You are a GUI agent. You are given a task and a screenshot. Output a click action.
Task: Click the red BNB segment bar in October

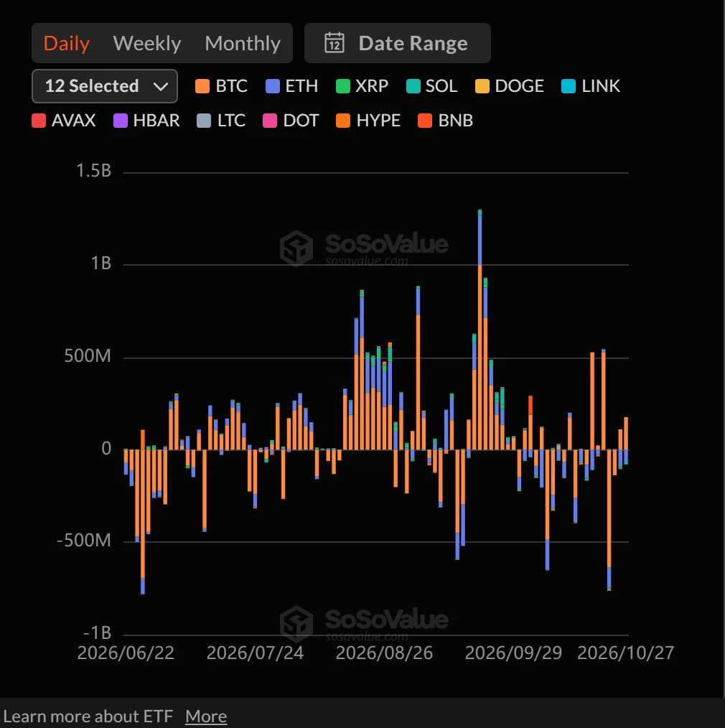tap(530, 405)
